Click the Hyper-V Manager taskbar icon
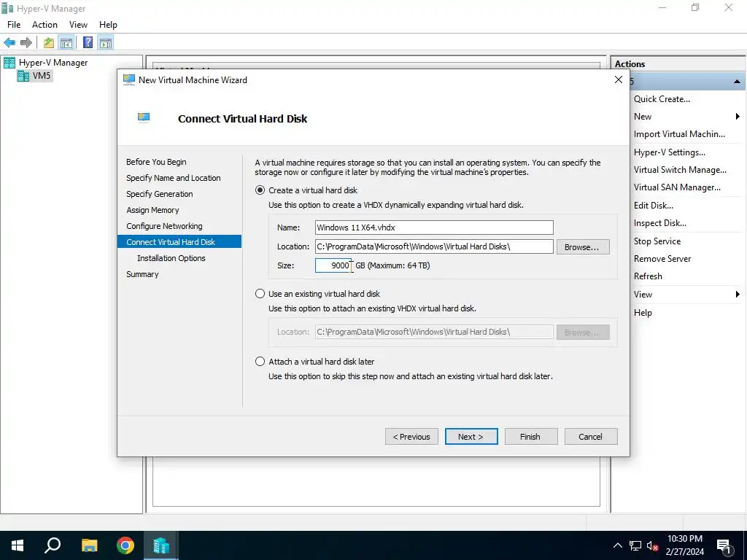 (161, 545)
